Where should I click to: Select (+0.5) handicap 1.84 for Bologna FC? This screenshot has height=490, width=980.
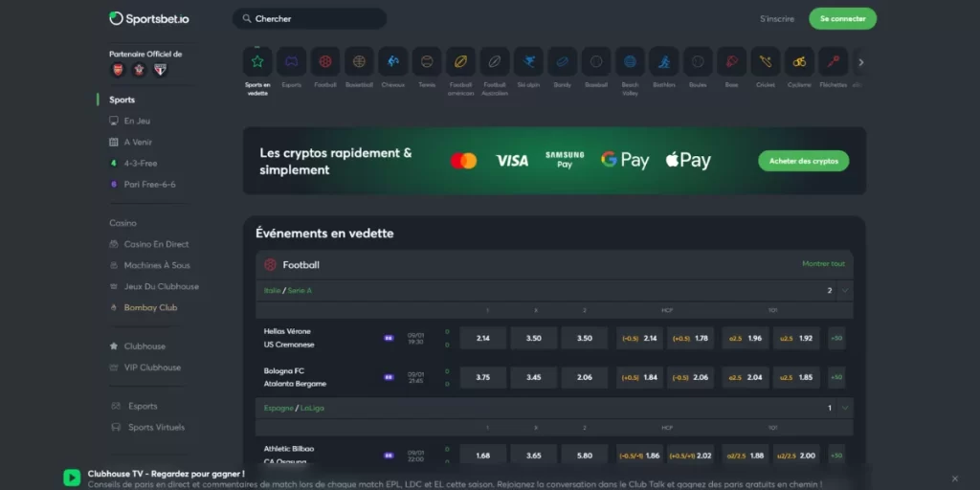(x=639, y=377)
